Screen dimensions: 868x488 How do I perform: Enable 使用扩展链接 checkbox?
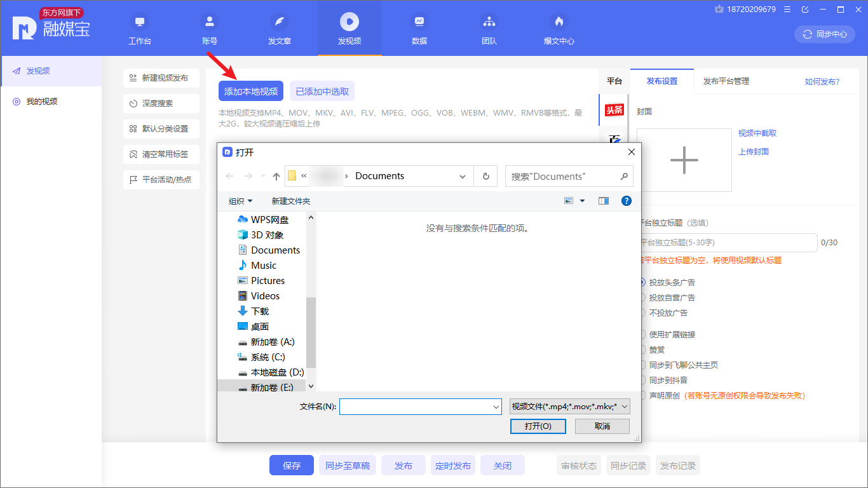pos(643,334)
